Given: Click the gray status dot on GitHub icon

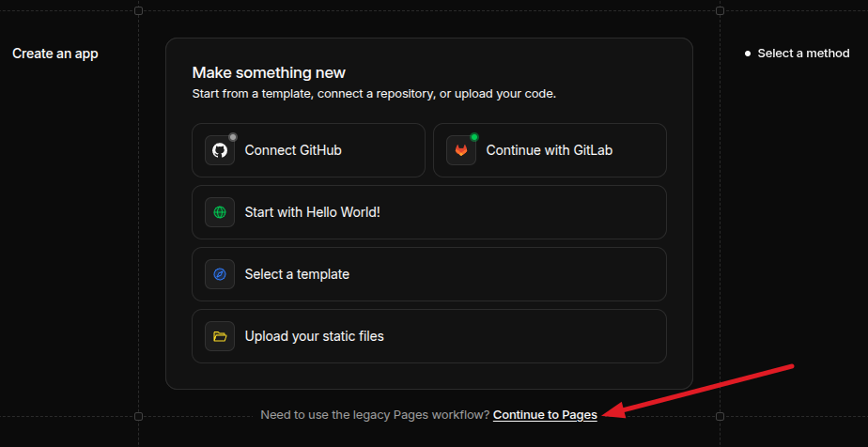Looking at the screenshot, I should pos(233,137).
